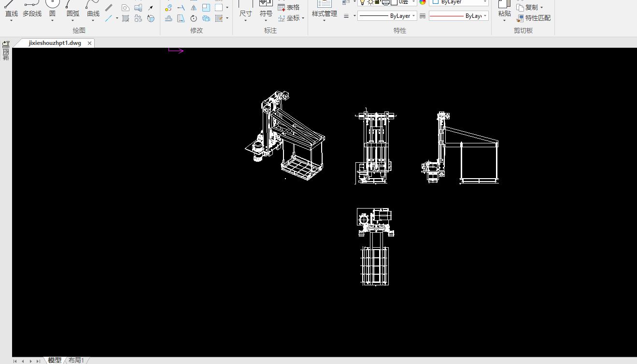Toggle the layer lightbulb on/off icon
The image size is (637, 364).
(x=363, y=2)
